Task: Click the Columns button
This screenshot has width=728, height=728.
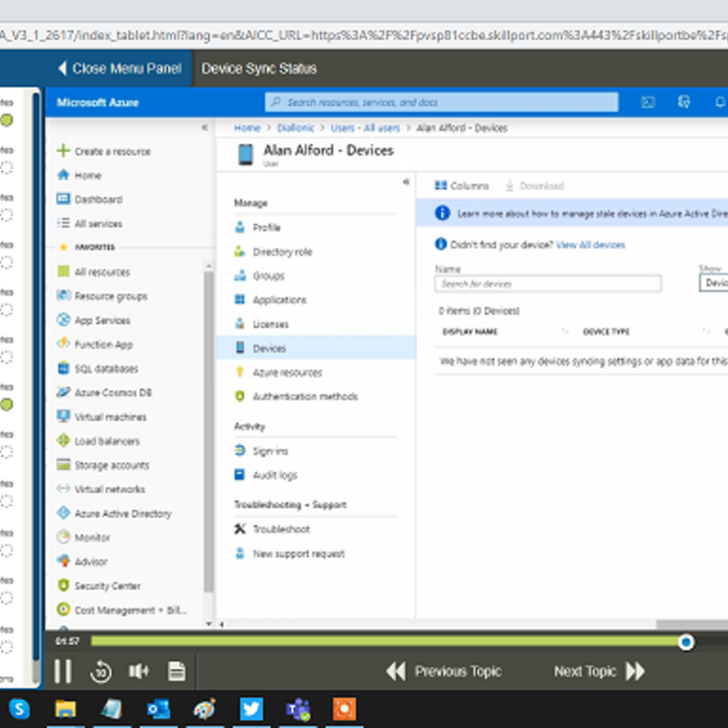Action: (461, 186)
